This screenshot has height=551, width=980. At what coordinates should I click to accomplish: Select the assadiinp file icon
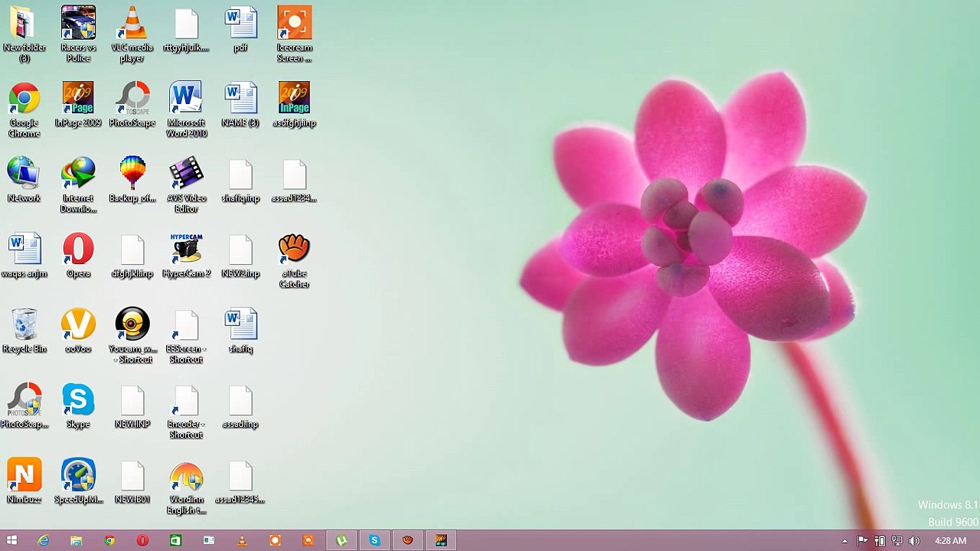point(240,406)
